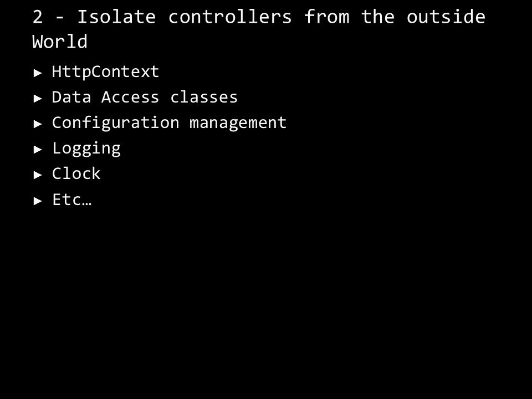Viewport: 532px width, 399px height.
Task: Select the triangle bullet before Configuration management
Action: pos(38,124)
